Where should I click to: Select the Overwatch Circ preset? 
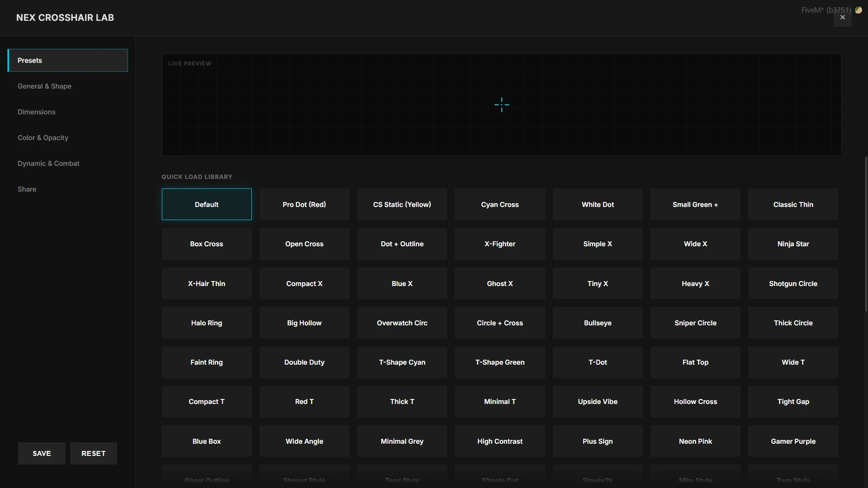pos(402,323)
